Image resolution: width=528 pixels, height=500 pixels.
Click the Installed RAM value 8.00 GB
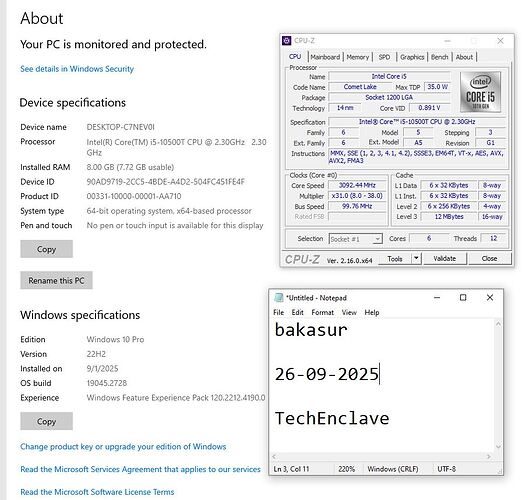coord(130,167)
